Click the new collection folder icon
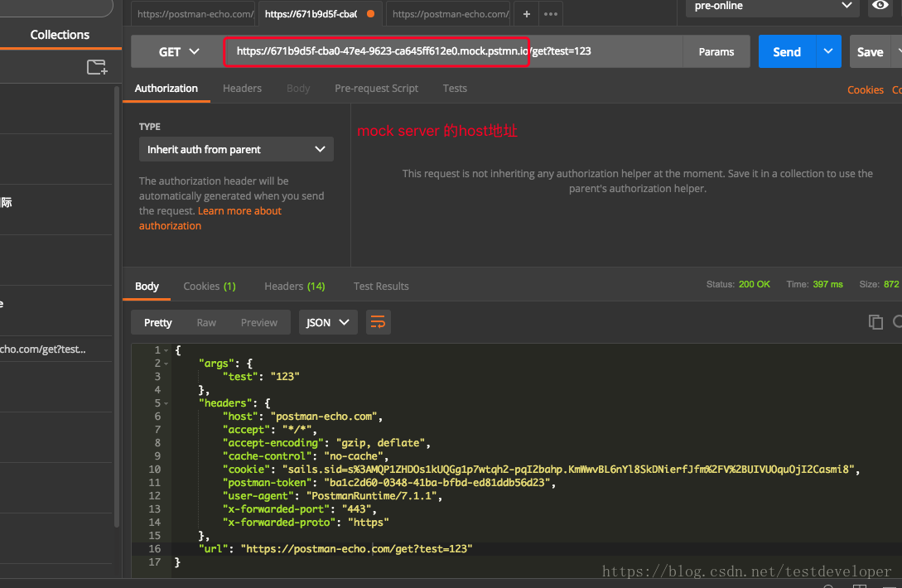This screenshot has height=588, width=902. tap(97, 67)
